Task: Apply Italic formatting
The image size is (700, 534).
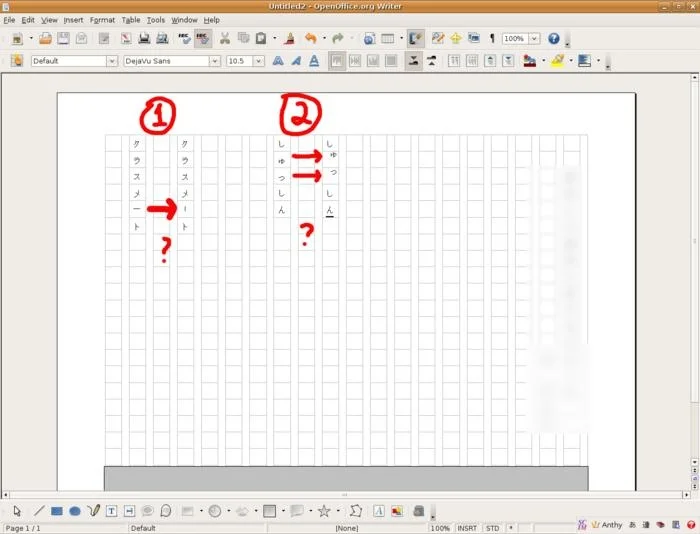Action: (296, 61)
